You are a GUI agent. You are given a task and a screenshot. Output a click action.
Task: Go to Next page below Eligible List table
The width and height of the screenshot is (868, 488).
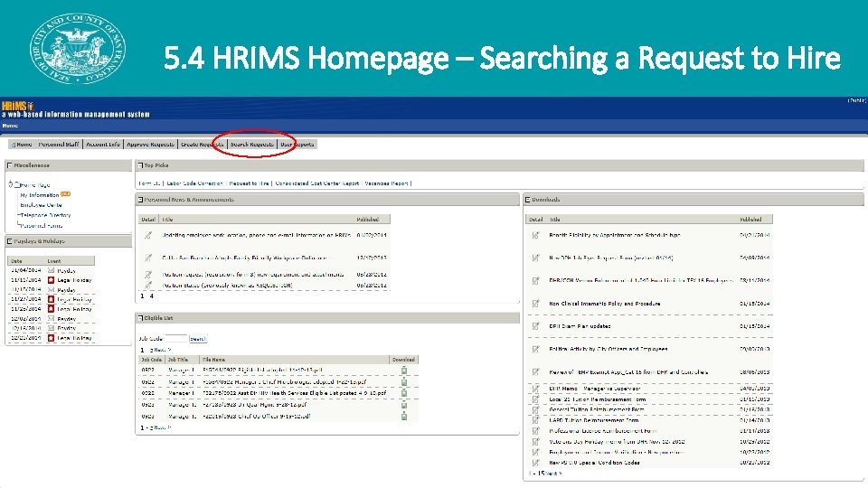161,427
